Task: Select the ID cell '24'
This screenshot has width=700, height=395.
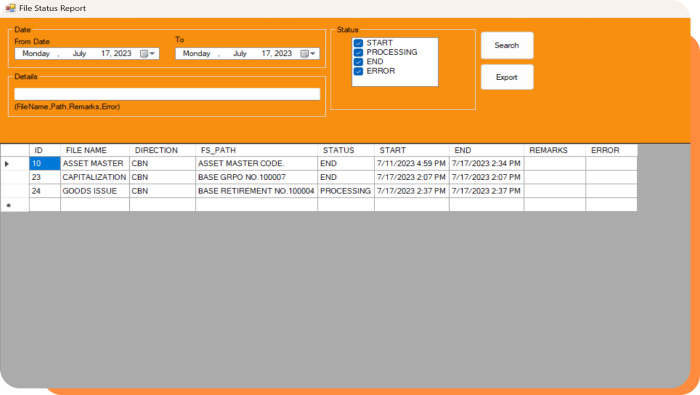Action: (x=45, y=191)
